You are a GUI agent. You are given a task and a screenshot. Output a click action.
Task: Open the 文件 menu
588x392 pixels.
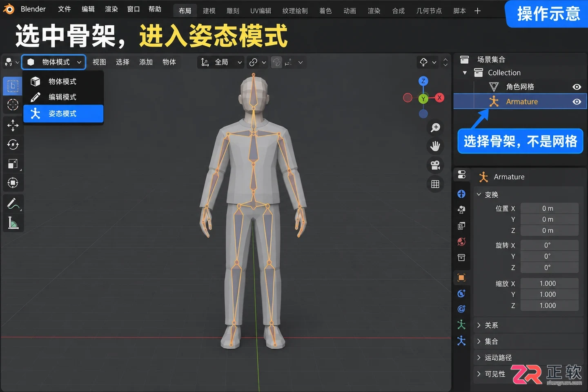[65, 9]
